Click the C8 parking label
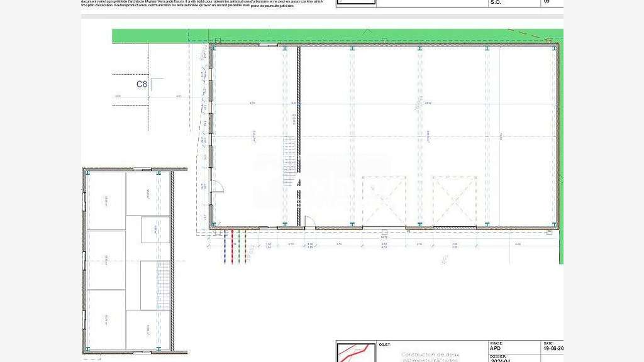Screen dimensions: 644x362 (142, 84)
